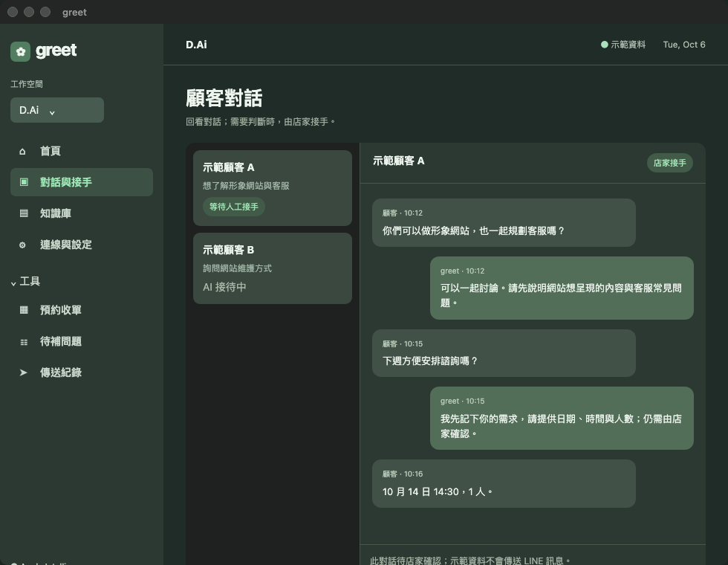Click the 等待人工接手 status badge
Viewport: 728px width, 565px height.
233,207
